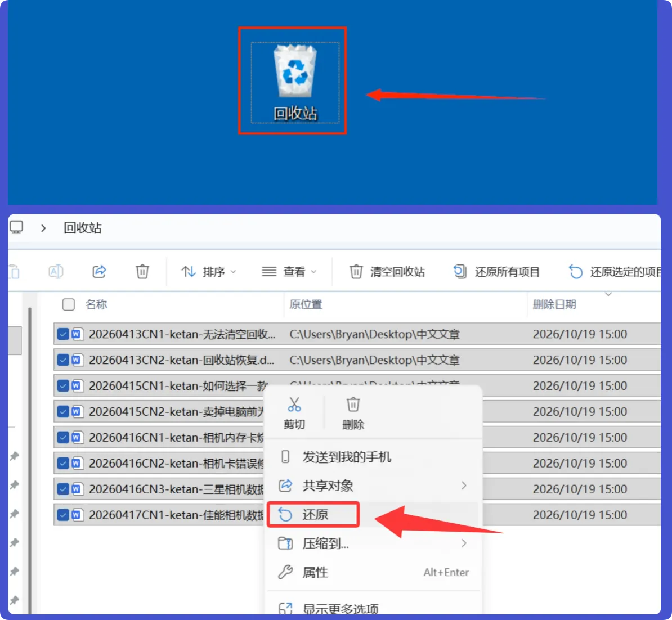Sort by the 原位置 column header
Viewport: 672px width, 620px height.
coord(306,304)
